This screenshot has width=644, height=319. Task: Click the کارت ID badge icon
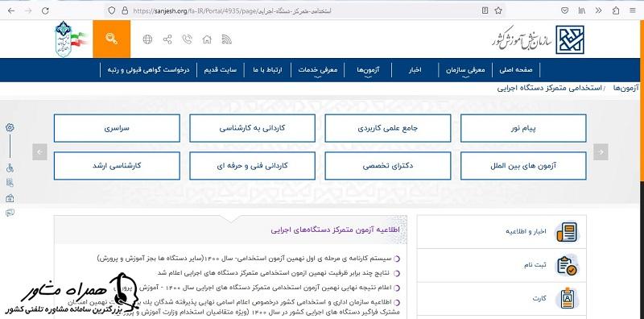(x=567, y=298)
